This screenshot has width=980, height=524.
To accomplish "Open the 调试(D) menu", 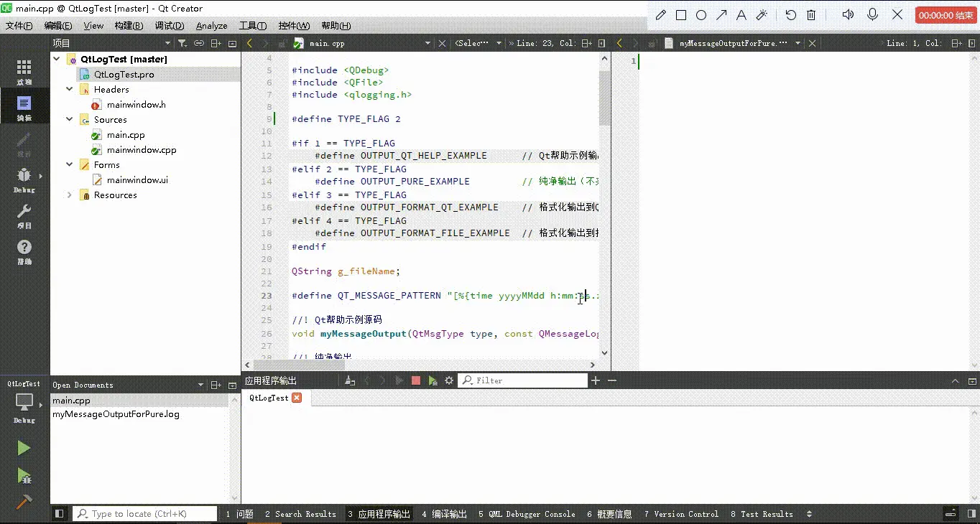I will [170, 26].
